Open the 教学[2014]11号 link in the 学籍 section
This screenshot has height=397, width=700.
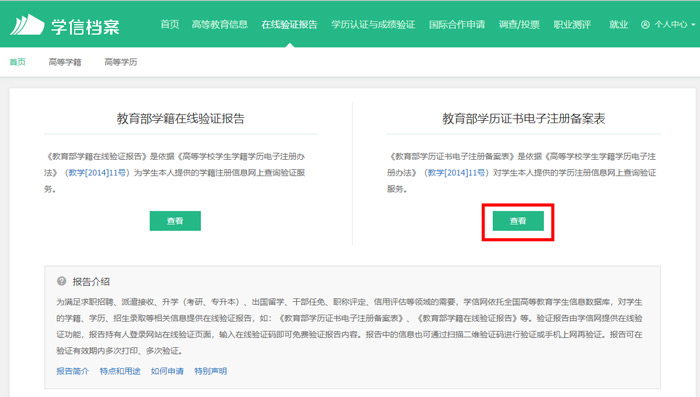(x=97, y=172)
